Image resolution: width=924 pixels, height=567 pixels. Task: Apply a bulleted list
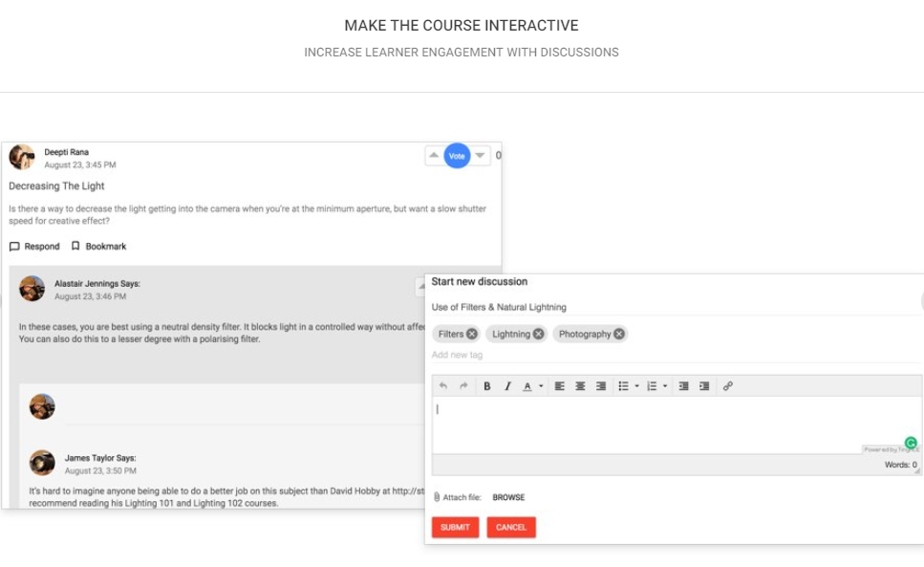click(621, 386)
